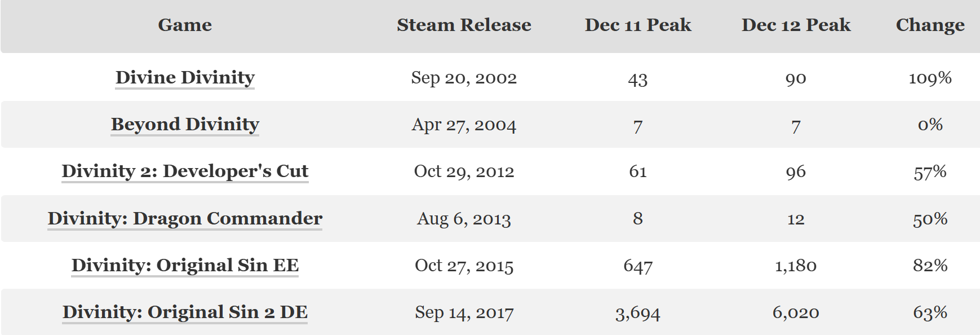Click the Aug 6, 2013 release date
The image size is (980, 335).
[x=464, y=219]
